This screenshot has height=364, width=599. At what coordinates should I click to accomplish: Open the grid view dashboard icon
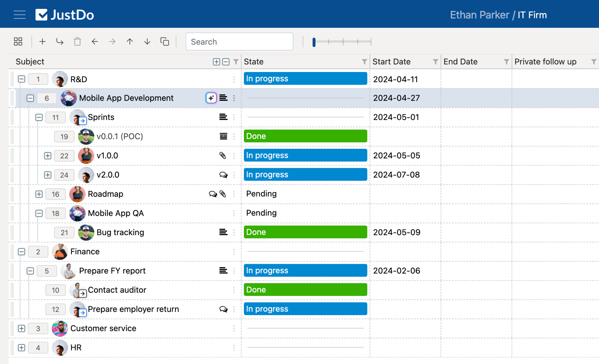[x=18, y=42]
